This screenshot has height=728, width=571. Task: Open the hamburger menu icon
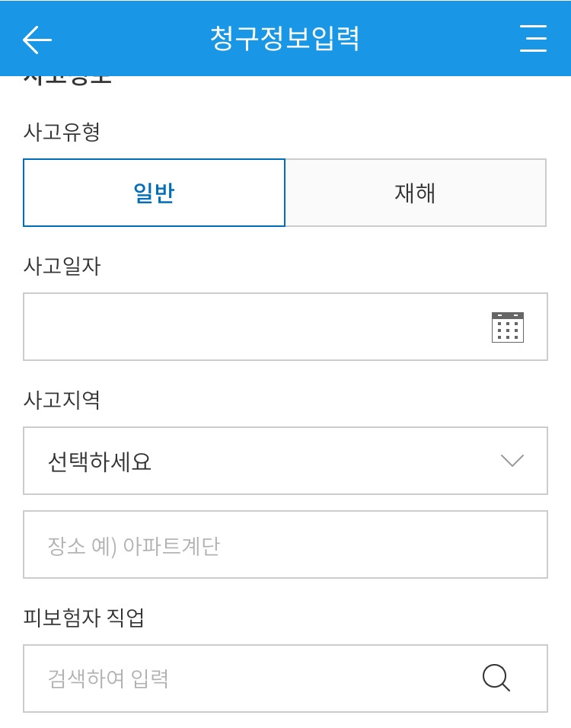[x=533, y=38]
